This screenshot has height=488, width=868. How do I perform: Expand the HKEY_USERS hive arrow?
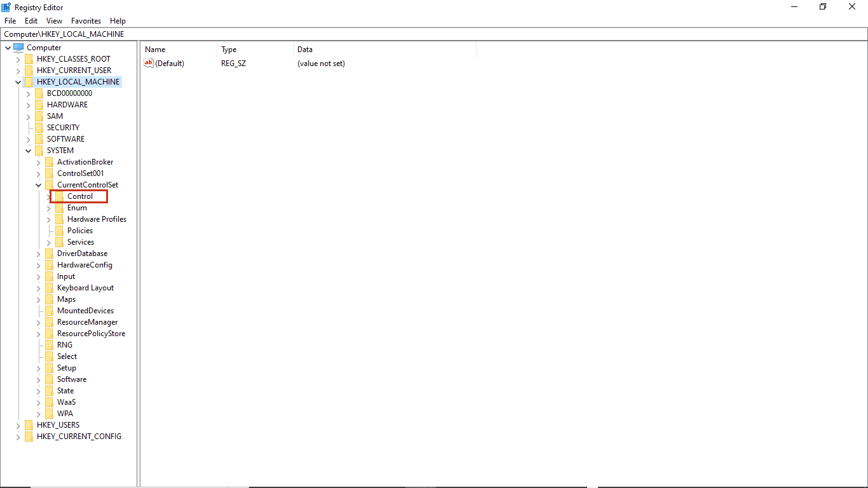(18, 425)
